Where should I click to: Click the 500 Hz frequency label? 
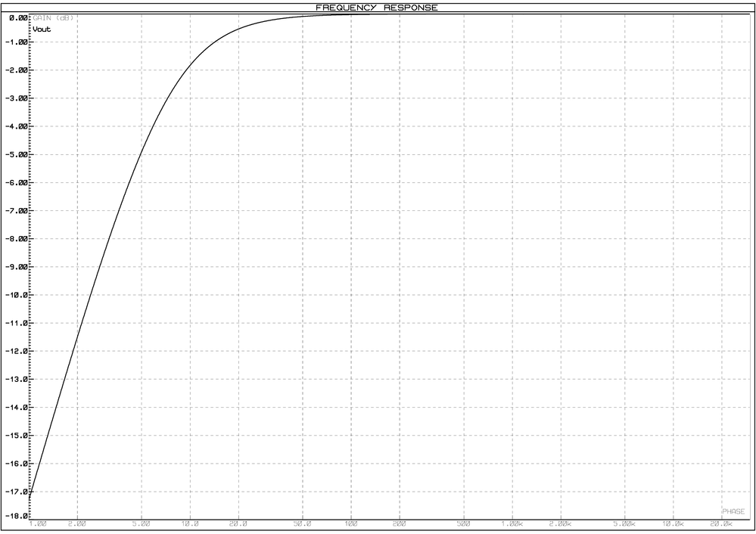(463, 522)
